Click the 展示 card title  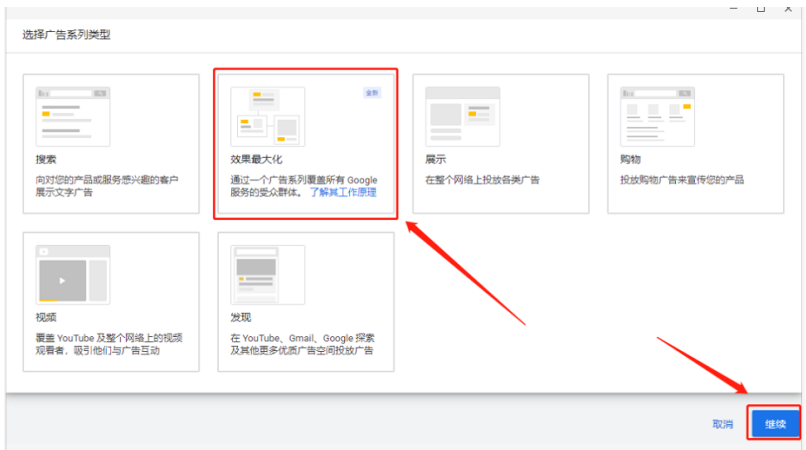[x=435, y=159]
